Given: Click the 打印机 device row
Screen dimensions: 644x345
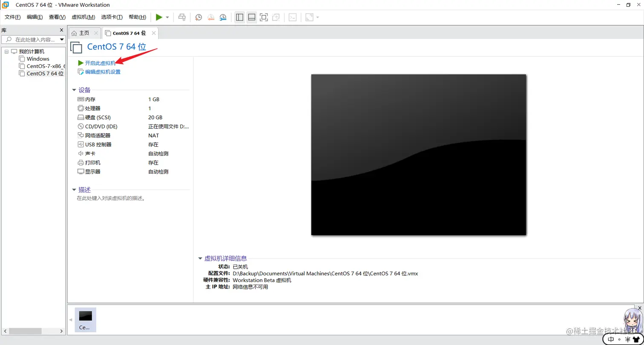Looking at the screenshot, I should [x=133, y=163].
